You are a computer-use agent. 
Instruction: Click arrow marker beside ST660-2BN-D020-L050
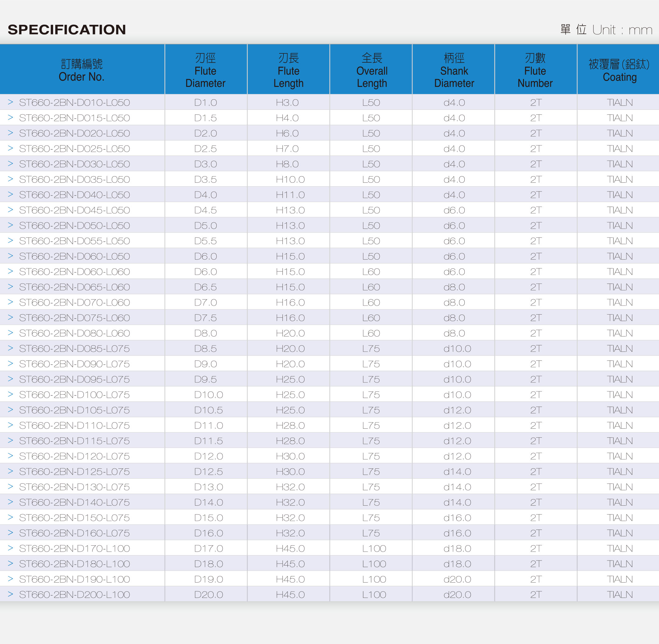click(x=11, y=132)
